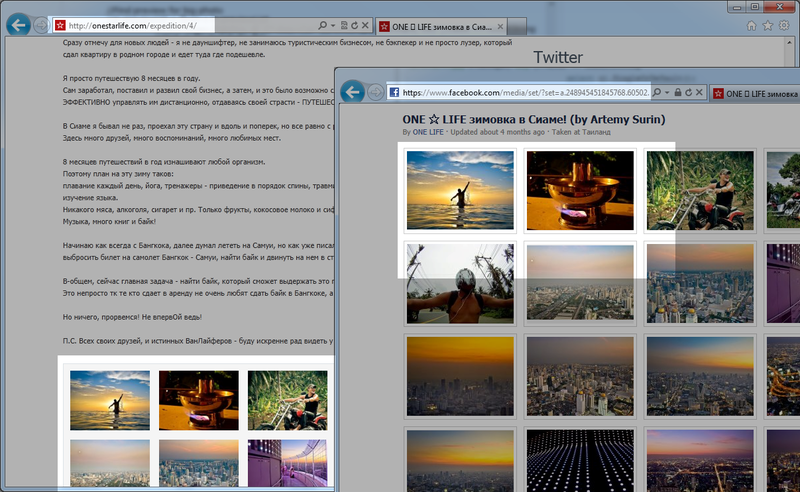Refresh the onestarlife.com page
Image resolution: width=800 pixels, height=492 pixels.
point(354,25)
